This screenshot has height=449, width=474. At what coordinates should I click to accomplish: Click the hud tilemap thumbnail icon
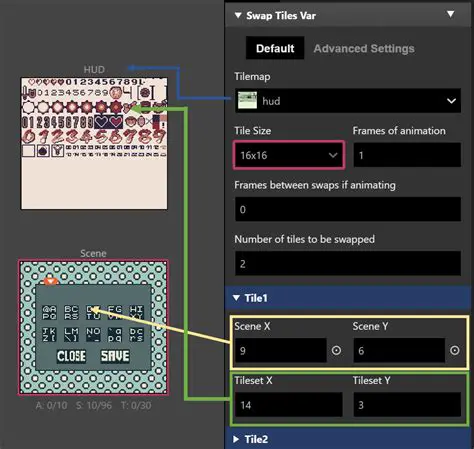(x=247, y=101)
